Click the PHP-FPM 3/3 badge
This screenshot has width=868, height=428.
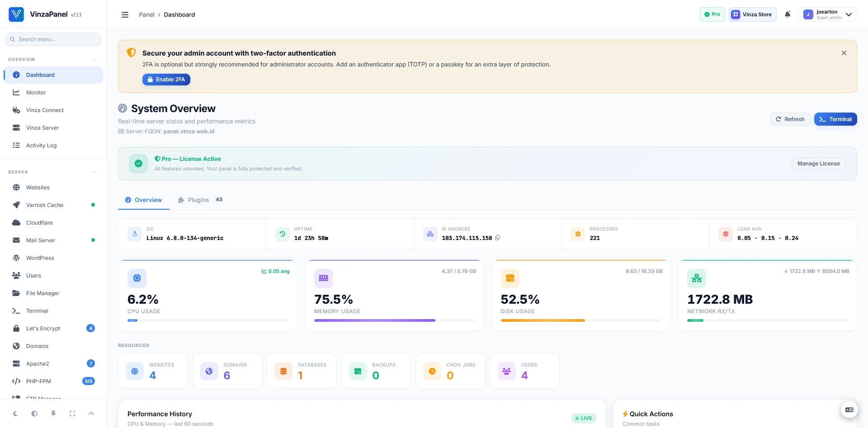click(89, 381)
